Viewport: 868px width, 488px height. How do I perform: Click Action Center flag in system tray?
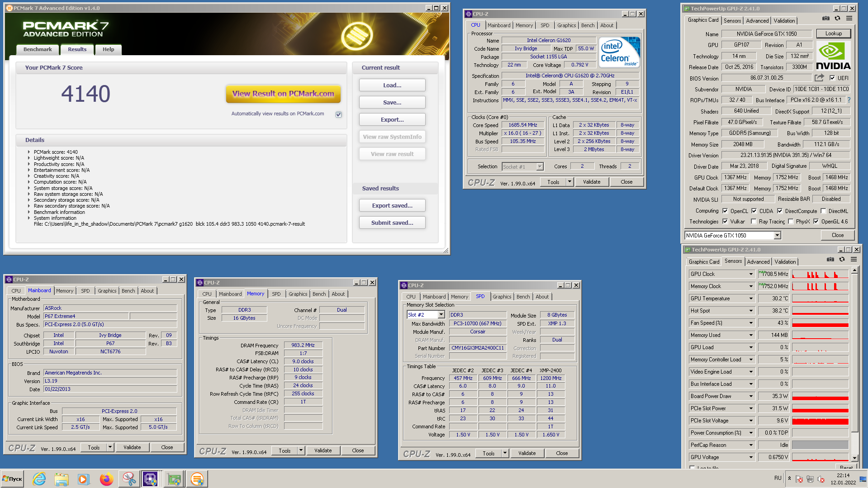pos(799,479)
